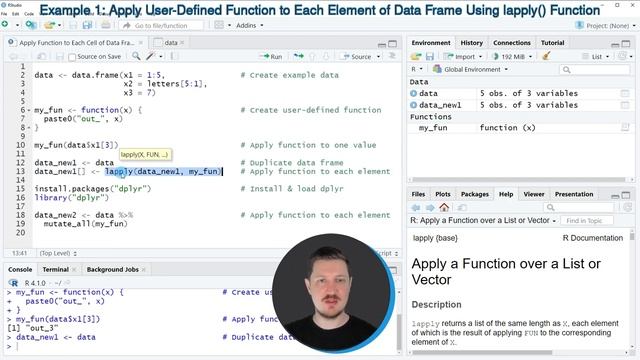Click the Open File folder icon
This screenshot has width=640, height=360.
click(49, 25)
